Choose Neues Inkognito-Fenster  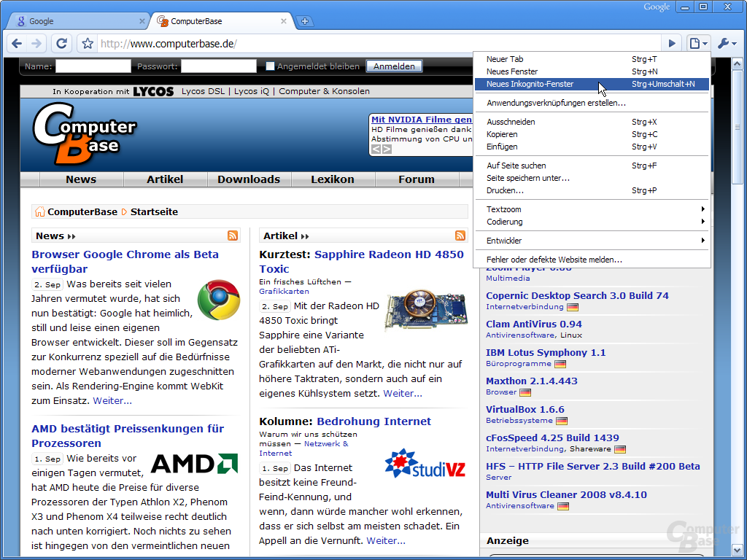pyautogui.click(x=592, y=84)
